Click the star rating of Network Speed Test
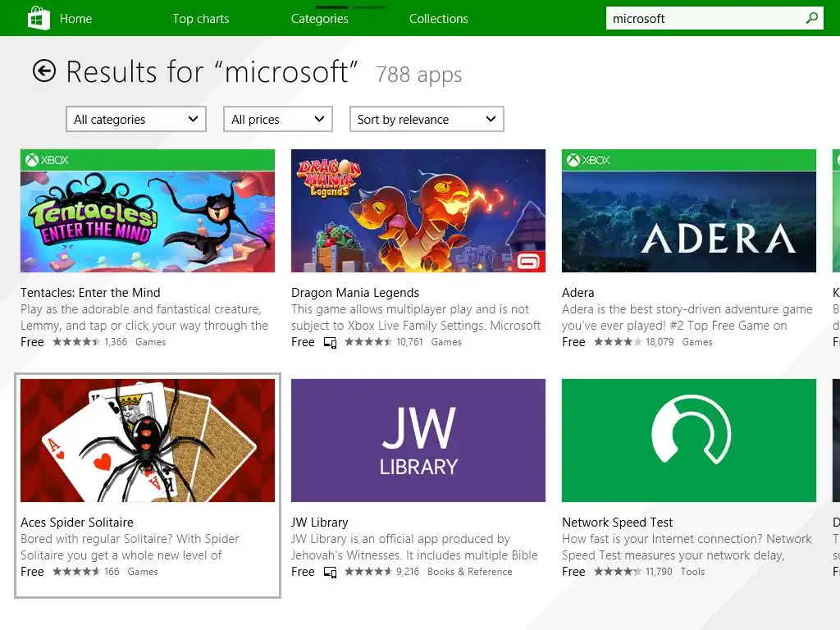840x630 pixels. pos(618,572)
